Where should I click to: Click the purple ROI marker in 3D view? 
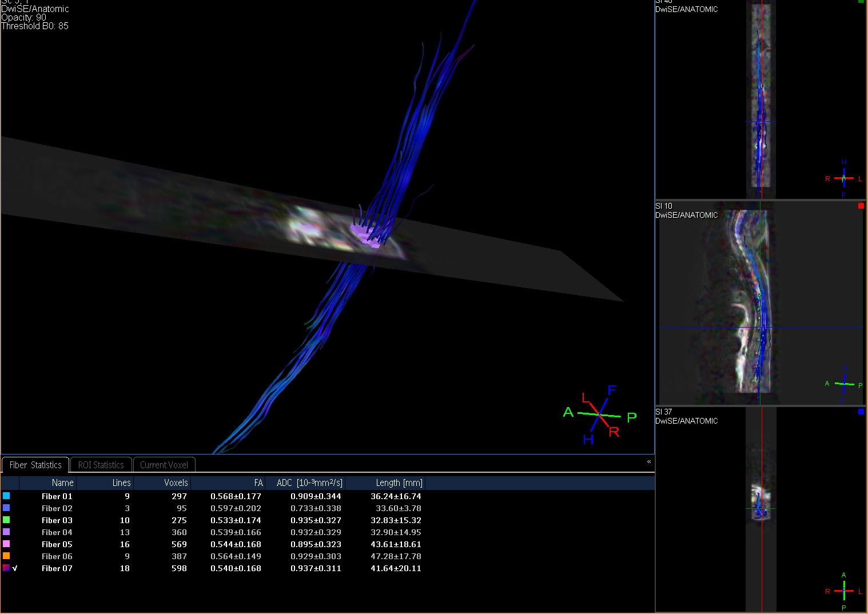[x=366, y=234]
